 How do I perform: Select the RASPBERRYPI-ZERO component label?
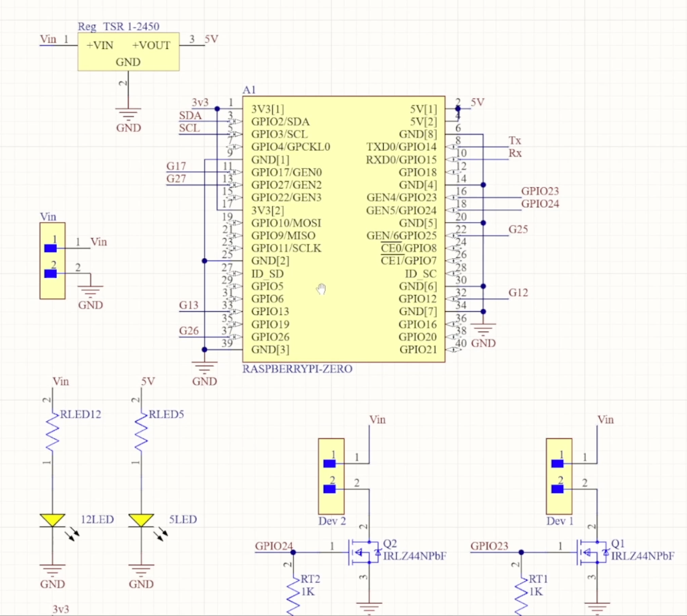pos(297,369)
